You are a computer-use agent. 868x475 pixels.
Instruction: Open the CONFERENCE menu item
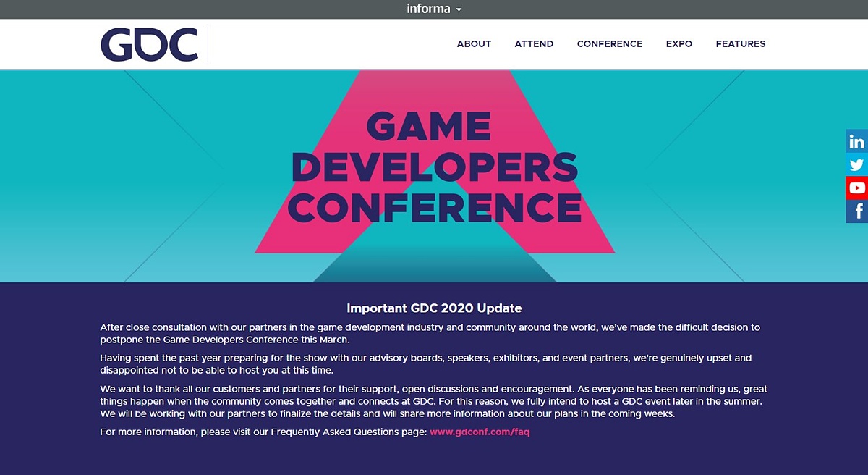coord(609,44)
